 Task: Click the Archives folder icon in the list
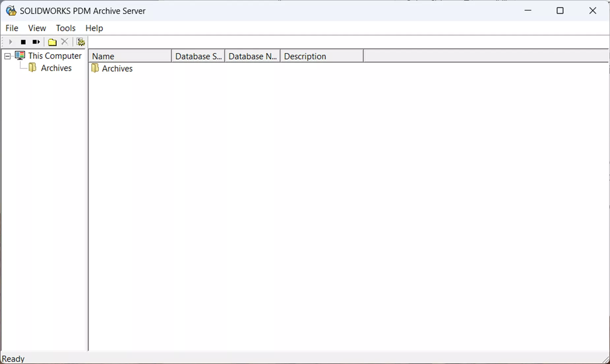[95, 68]
